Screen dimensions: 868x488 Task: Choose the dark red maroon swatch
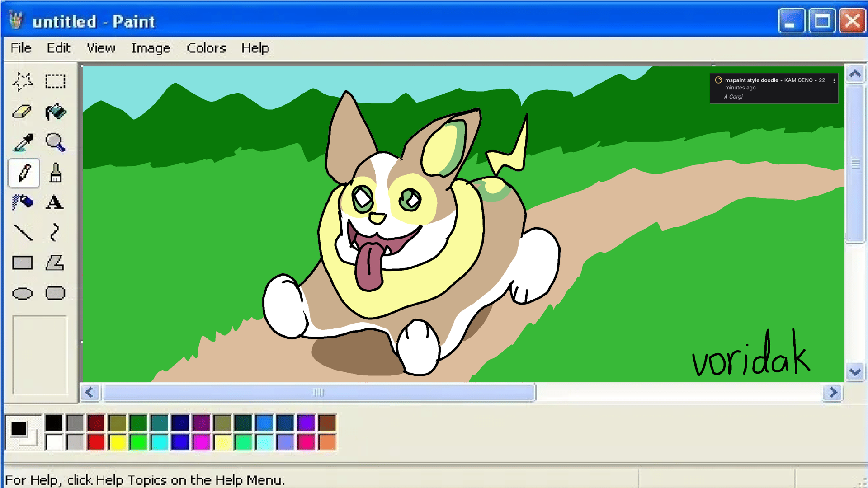(96, 423)
